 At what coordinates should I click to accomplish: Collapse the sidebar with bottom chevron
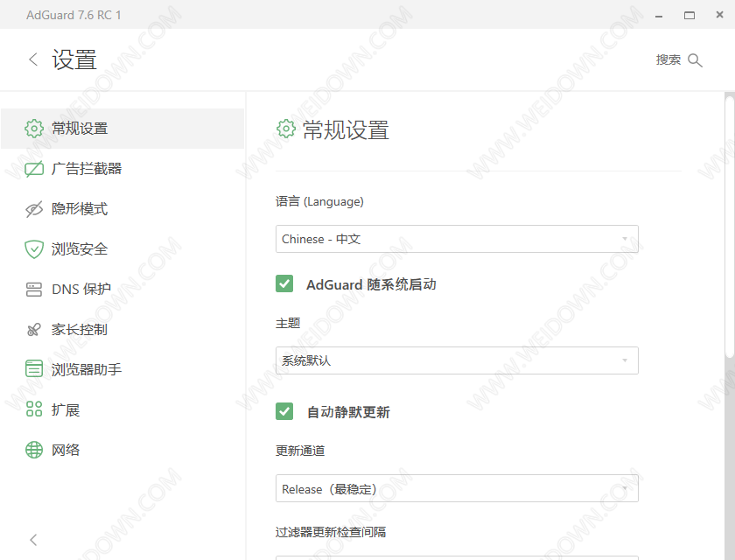pyautogui.click(x=33, y=540)
